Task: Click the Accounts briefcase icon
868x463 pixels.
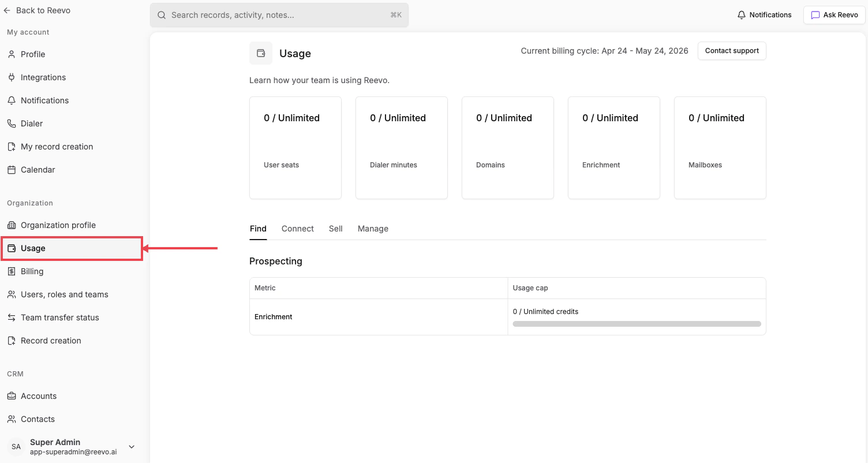Action: coord(12,396)
